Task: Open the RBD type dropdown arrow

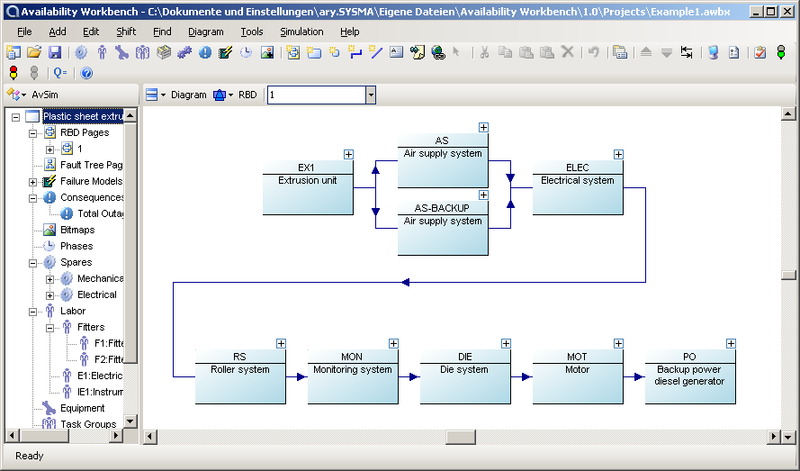Action: [x=231, y=95]
